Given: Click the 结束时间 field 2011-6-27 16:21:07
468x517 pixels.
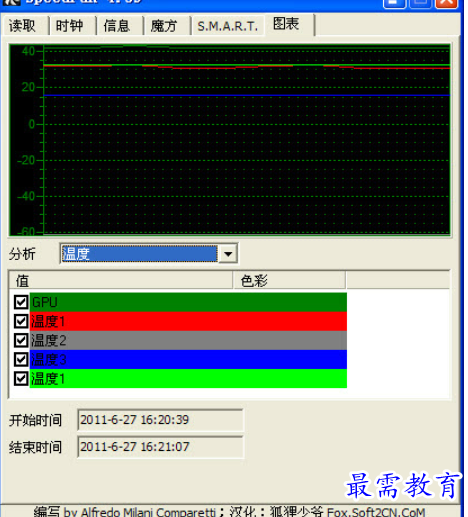Looking at the screenshot, I should click(x=160, y=447).
